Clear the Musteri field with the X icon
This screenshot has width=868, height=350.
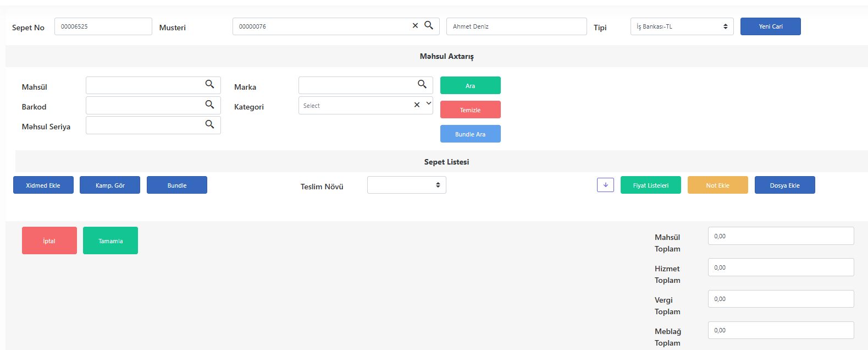415,25
